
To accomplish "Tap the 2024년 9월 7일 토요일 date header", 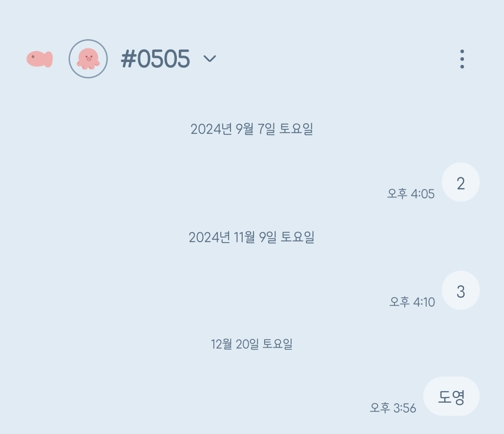I will [252, 129].
